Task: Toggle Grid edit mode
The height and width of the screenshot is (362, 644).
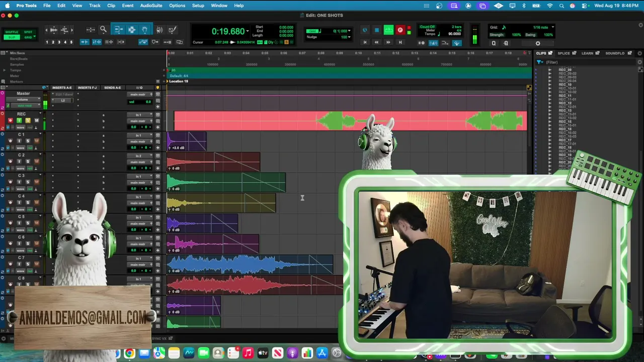Action: coord(28,37)
